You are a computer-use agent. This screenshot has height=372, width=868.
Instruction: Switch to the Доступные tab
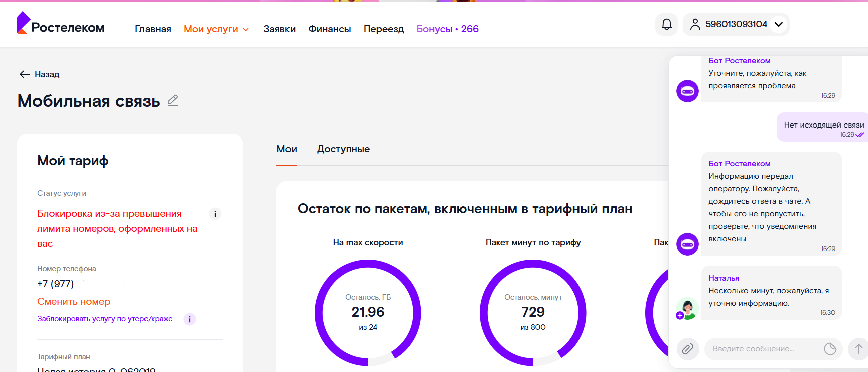343,149
